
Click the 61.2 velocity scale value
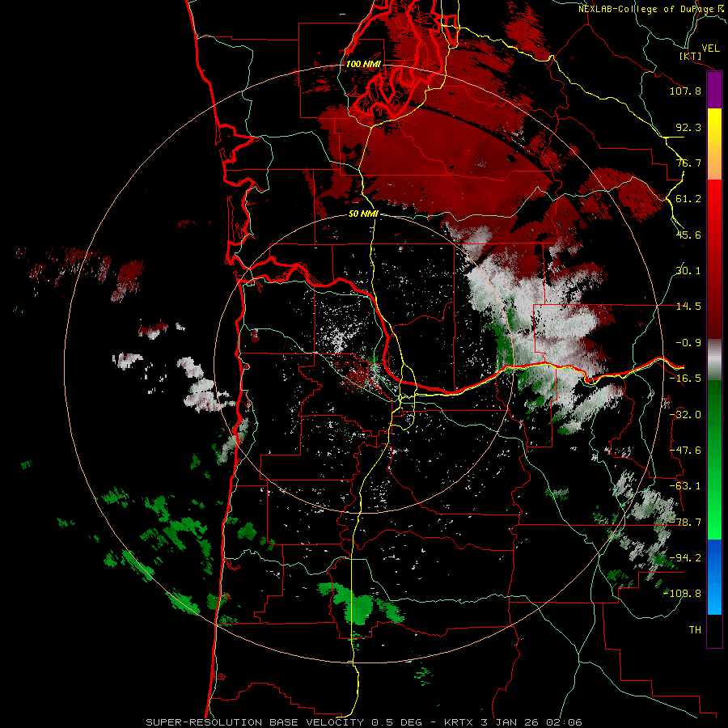688,199
